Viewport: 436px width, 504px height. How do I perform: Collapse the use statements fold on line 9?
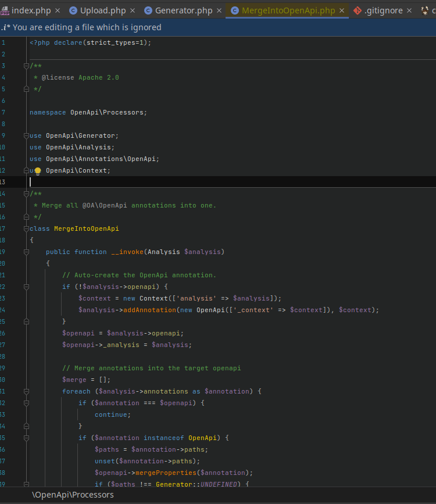tap(26, 135)
